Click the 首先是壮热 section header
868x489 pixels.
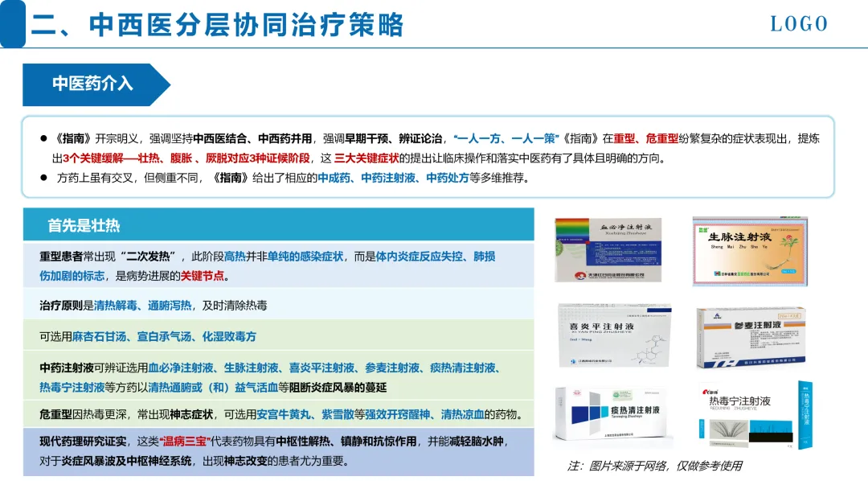(x=278, y=225)
